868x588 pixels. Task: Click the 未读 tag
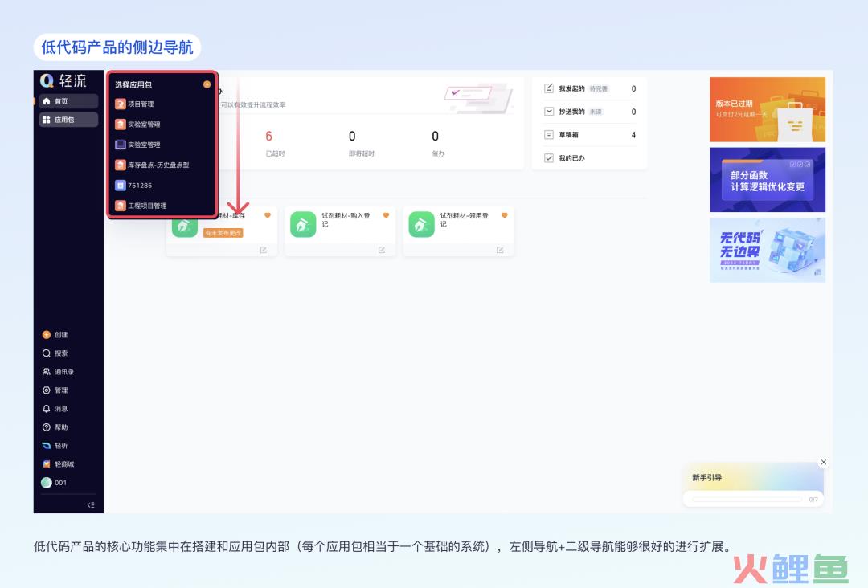(596, 112)
